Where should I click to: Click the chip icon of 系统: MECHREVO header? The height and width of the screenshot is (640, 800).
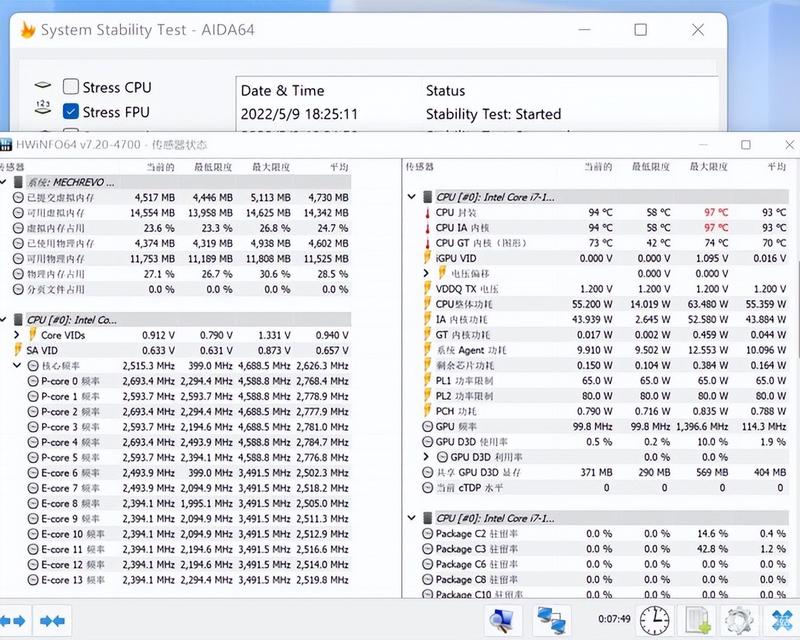(18, 182)
